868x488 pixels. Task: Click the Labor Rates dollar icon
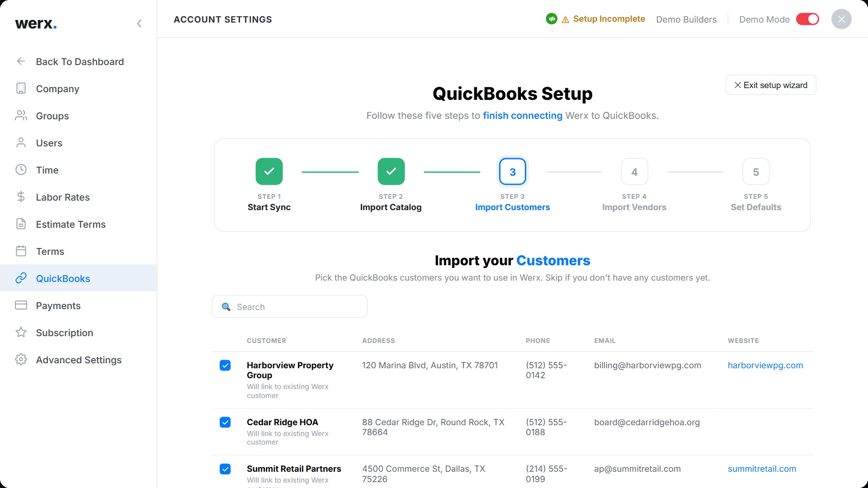click(21, 197)
